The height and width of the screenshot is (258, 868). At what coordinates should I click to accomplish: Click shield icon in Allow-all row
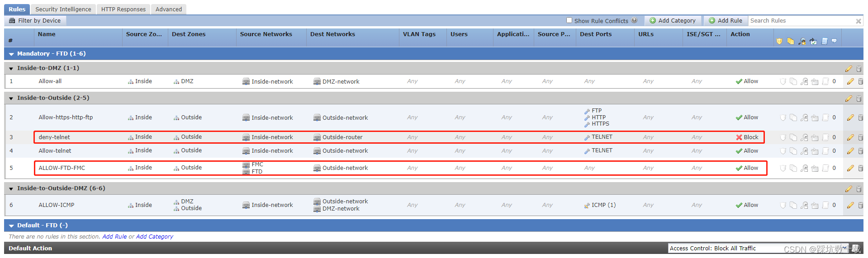click(783, 81)
